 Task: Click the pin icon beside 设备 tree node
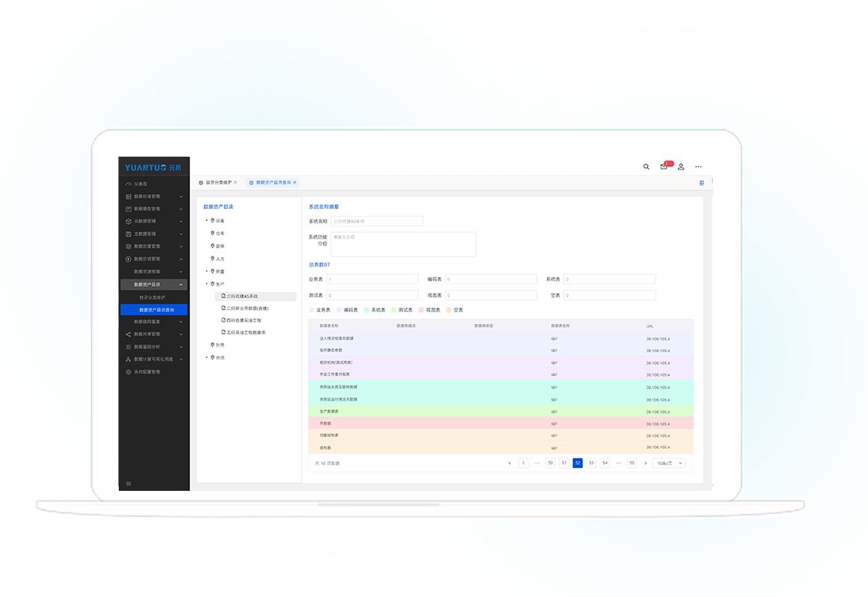(x=212, y=220)
